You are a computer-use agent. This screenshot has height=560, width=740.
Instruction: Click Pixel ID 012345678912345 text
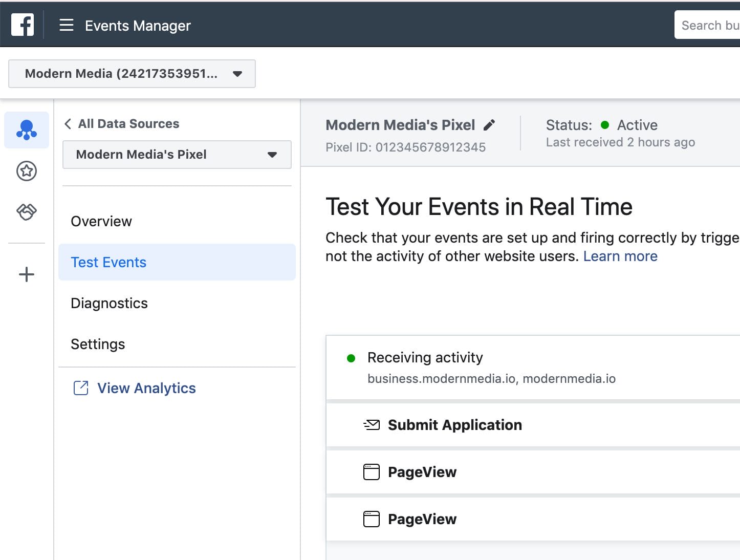point(405,147)
